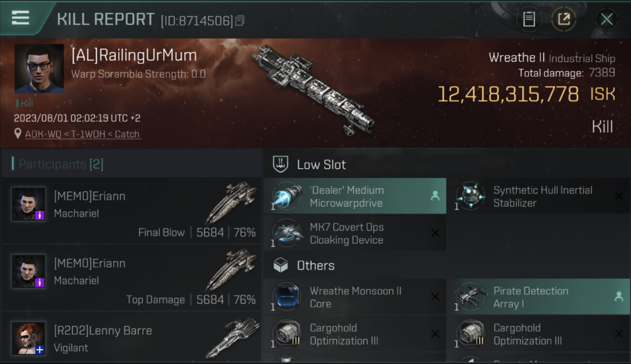Image resolution: width=631 pixels, height=364 pixels.
Task: Copy the kill report ID icon
Action: pyautogui.click(x=239, y=21)
